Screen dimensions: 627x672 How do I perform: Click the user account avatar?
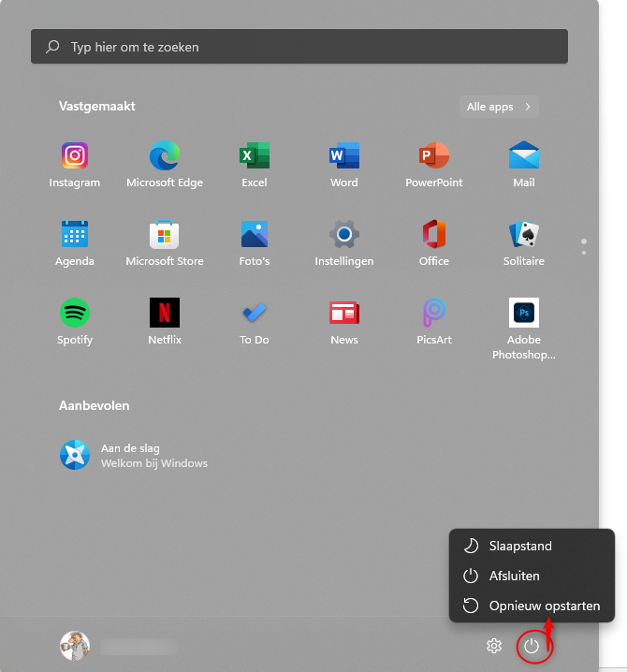[x=75, y=646]
